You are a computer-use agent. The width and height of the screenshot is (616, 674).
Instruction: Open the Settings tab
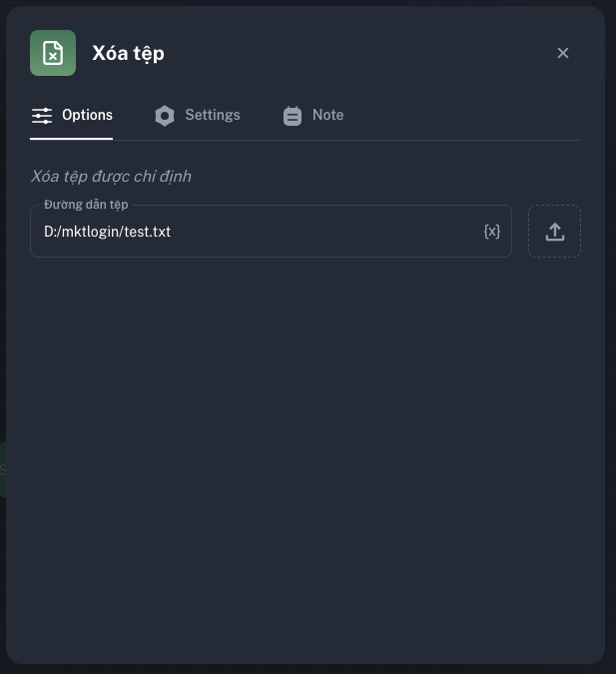click(198, 116)
